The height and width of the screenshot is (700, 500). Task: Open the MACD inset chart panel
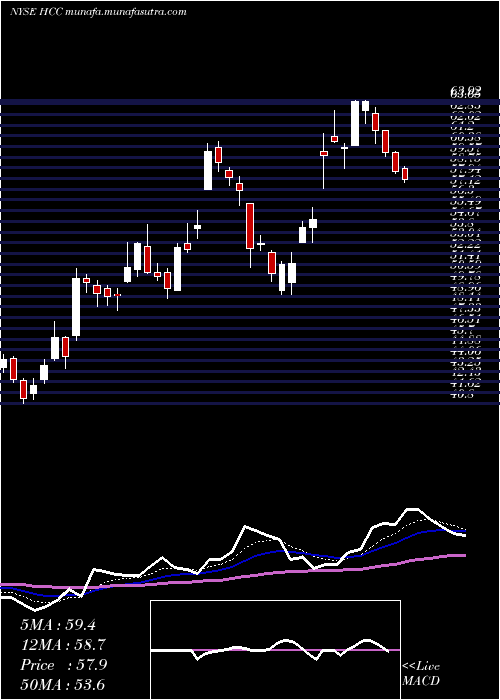[275, 650]
